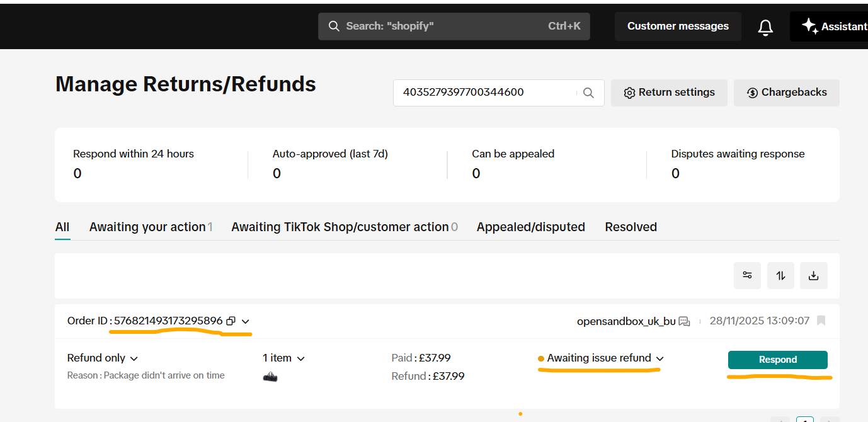The width and height of the screenshot is (868, 422).
Task: Open Return settings
Action: [669, 93]
